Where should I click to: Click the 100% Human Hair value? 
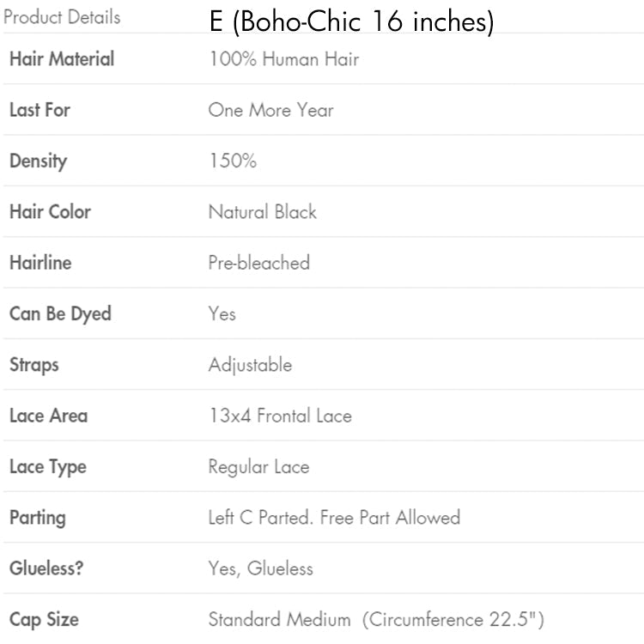(x=283, y=59)
